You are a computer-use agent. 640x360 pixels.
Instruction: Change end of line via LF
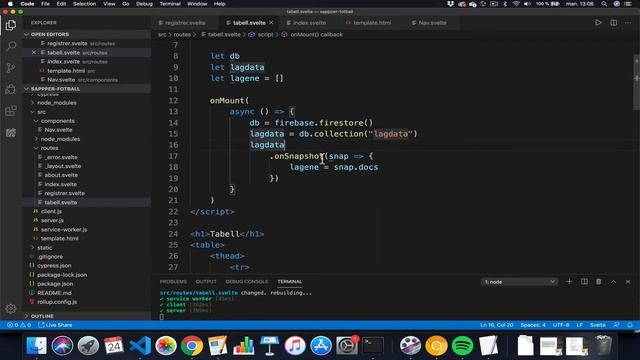pyautogui.click(x=579, y=325)
